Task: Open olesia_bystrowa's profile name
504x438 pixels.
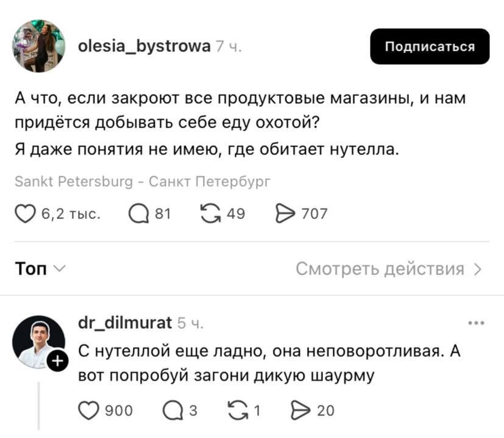Action: [144, 46]
